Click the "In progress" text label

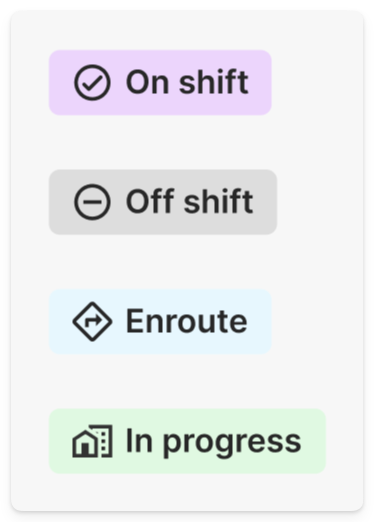(214, 443)
